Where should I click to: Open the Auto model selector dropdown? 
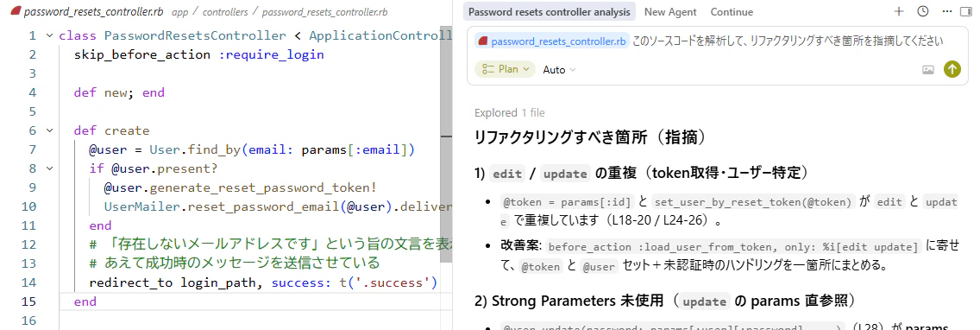(x=559, y=69)
